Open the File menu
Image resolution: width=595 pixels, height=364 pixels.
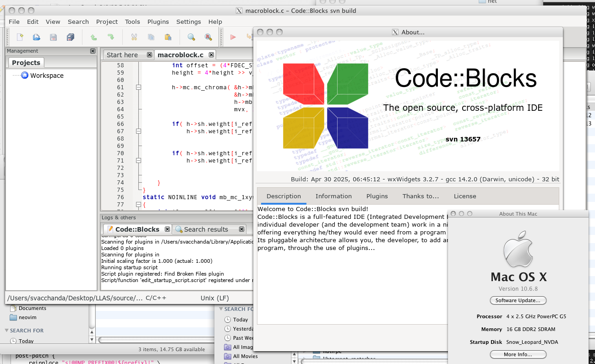(x=14, y=22)
